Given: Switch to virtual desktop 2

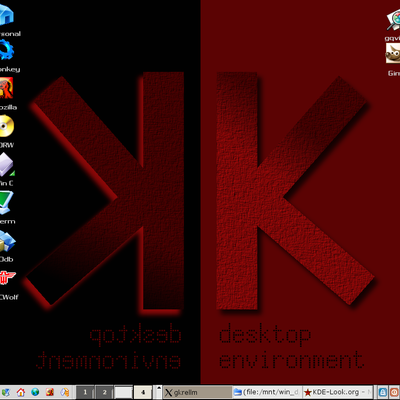Looking at the screenshot, I should point(104,392).
